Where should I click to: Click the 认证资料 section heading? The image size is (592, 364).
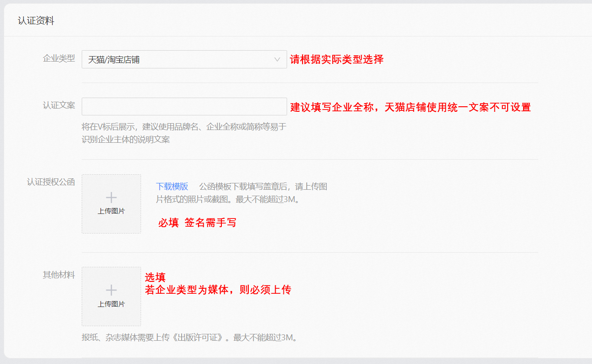click(x=36, y=21)
